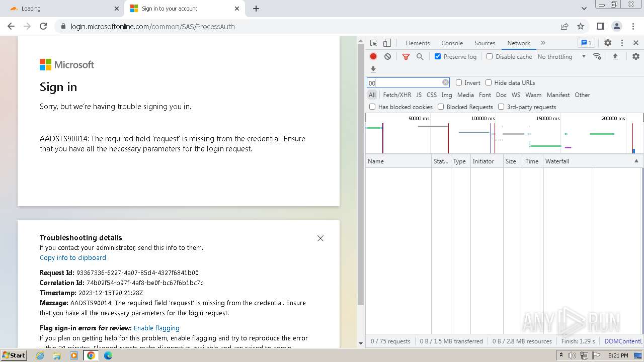The image size is (644, 362).
Task: Click the address bar URL
Action: pos(152,26)
